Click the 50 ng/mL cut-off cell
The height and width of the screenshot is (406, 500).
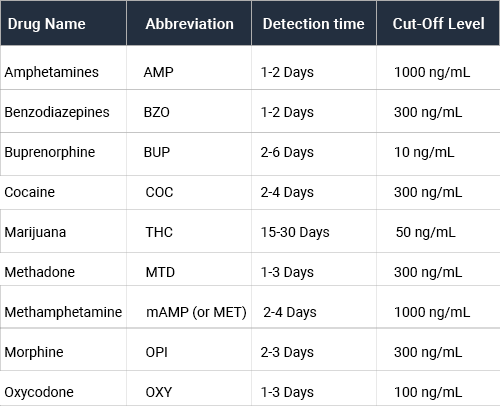(438, 231)
